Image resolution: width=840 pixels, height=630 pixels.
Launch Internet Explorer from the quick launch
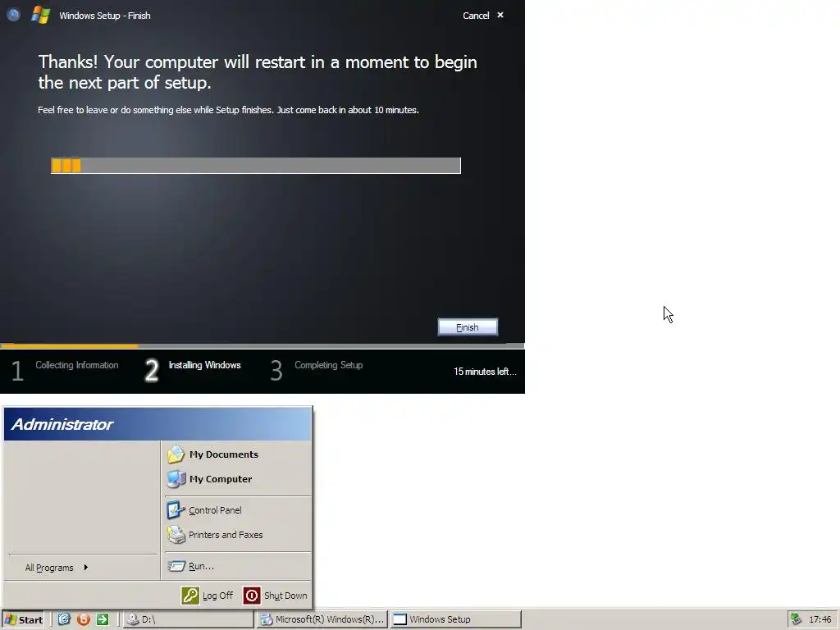pos(64,619)
